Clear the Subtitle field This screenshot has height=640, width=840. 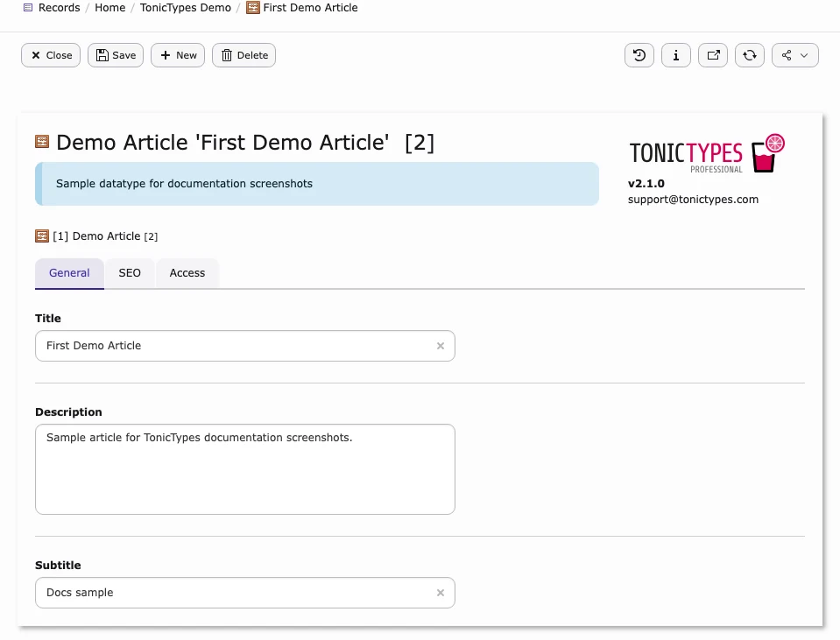point(441,593)
